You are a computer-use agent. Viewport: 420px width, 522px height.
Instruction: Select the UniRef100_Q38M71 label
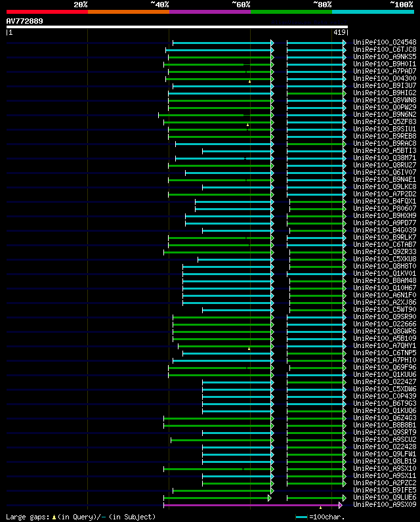385,158
